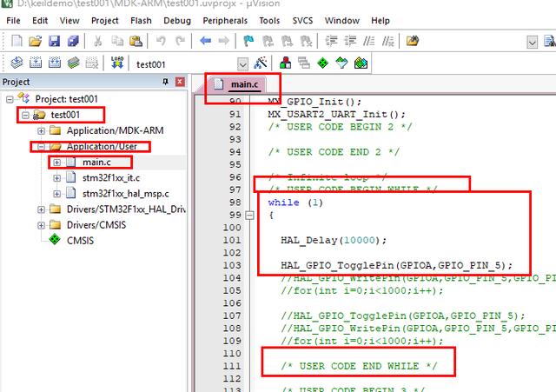Click the Find in Files icon
This screenshot has width=556, height=392.
click(413, 41)
